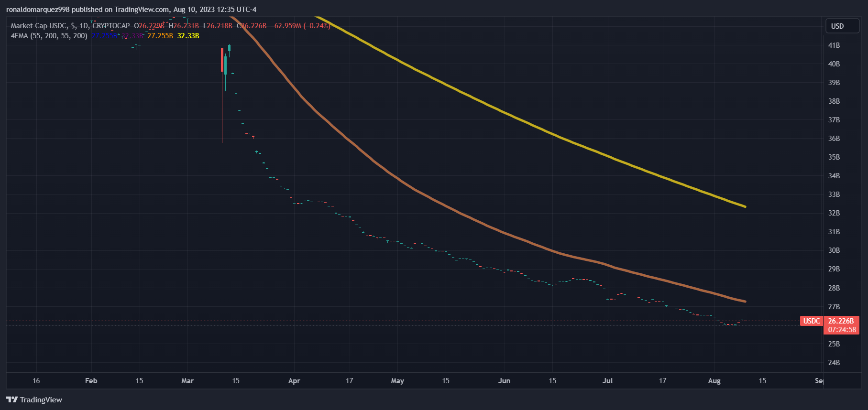Click the Apr label on time axis

294,381
